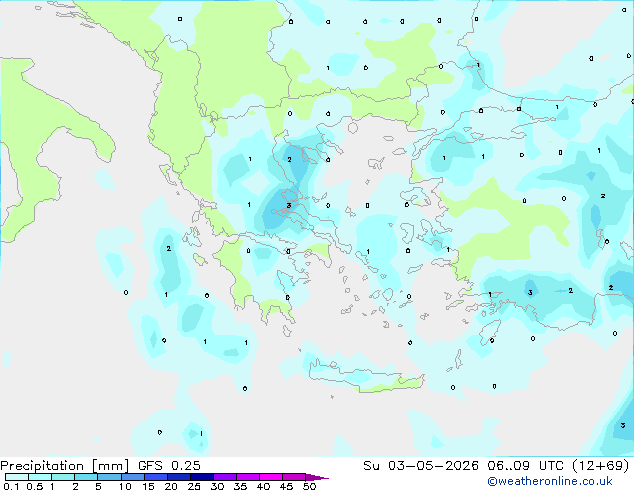
Task: Select the legend swatch between 1 and 2
Action: tap(63, 477)
